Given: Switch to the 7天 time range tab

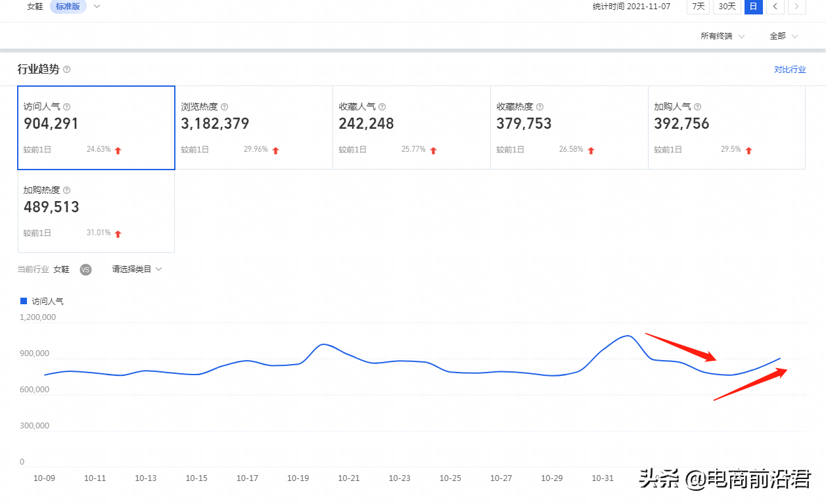Looking at the screenshot, I should click(x=698, y=7).
